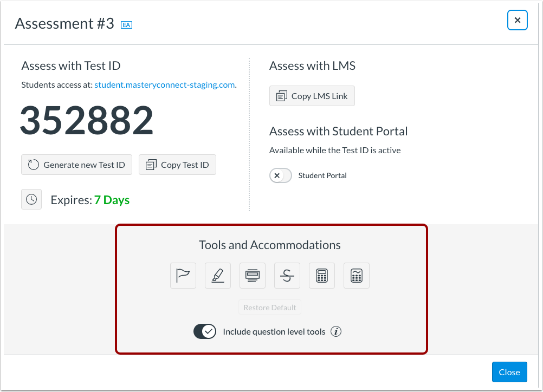Select the flag question tool icon

183,276
